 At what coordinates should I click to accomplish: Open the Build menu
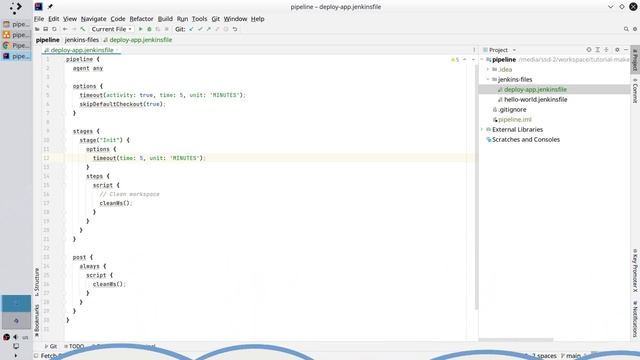pyautogui.click(x=165, y=19)
